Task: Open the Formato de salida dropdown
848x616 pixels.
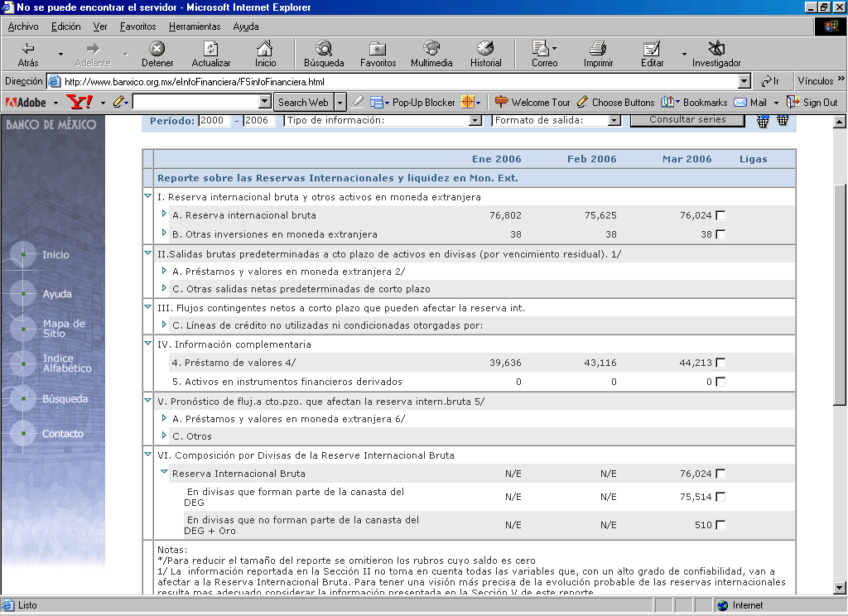Action: click(x=614, y=121)
